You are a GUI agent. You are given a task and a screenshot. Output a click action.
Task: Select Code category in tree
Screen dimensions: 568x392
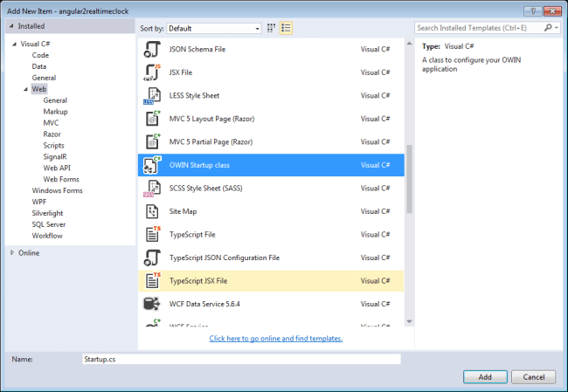coord(40,55)
